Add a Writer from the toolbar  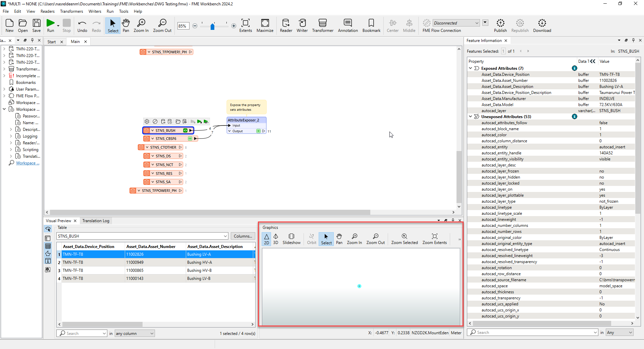click(x=302, y=26)
